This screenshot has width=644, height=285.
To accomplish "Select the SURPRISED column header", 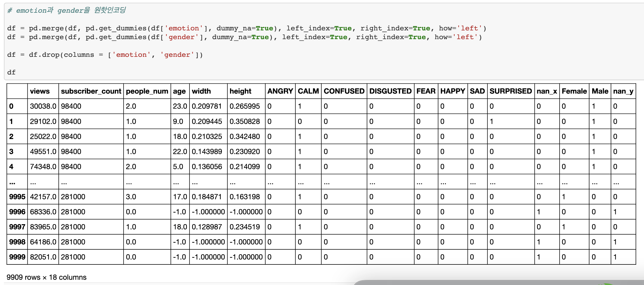I will tap(511, 91).
